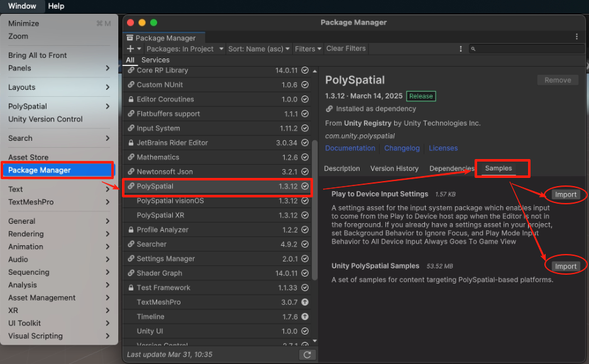Click the lock icon next to Test Framework
Screen dimensions: 589x364
click(x=131, y=288)
